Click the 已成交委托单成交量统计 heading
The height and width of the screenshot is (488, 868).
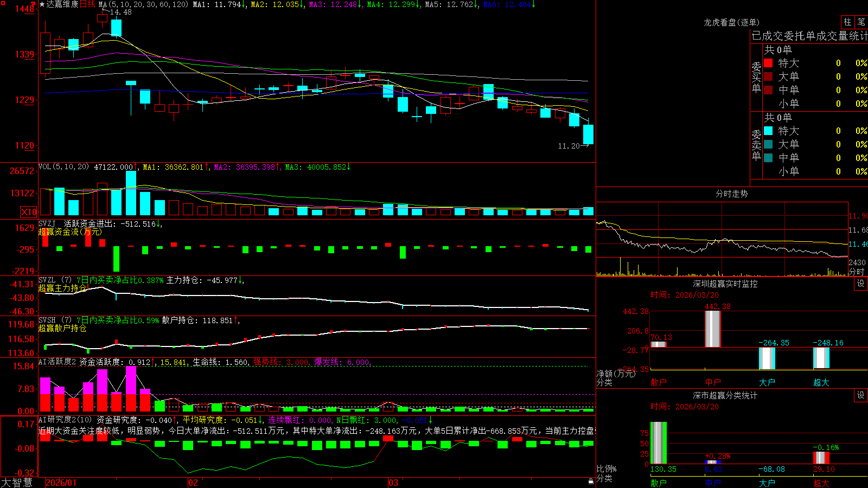[x=809, y=36]
